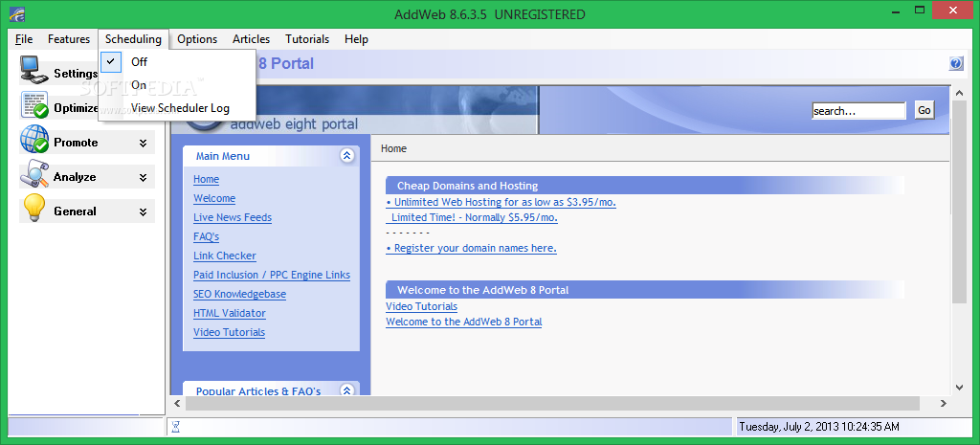
Task: Open the SEO Knowledgebase link
Action: [x=239, y=294]
